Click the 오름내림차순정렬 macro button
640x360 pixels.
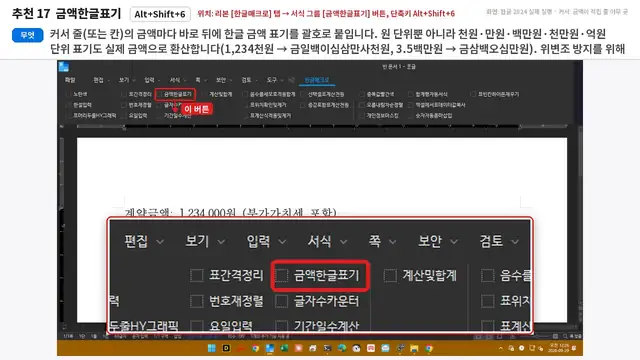tap(382, 105)
